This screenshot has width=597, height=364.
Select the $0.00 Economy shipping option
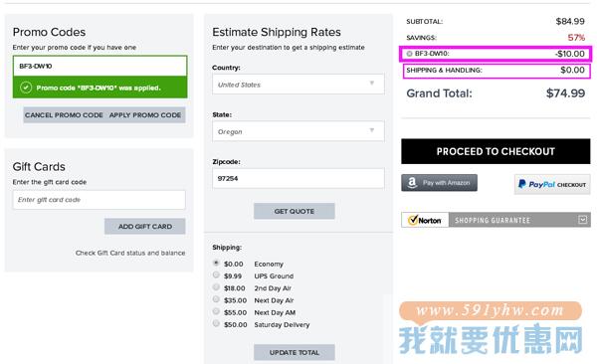coord(216,263)
